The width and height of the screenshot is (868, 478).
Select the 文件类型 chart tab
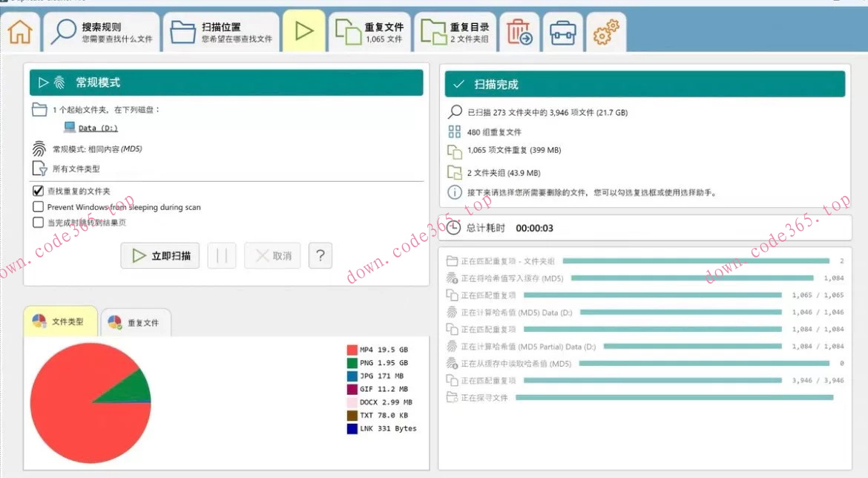tap(60, 322)
